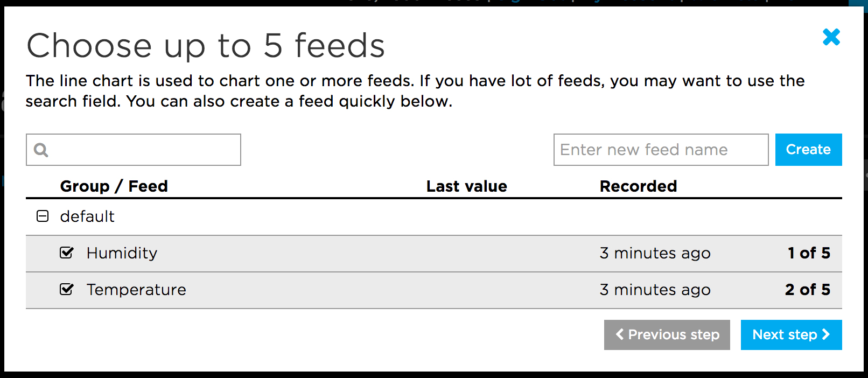
Task: Click the Humidity feed name
Action: [x=122, y=253]
